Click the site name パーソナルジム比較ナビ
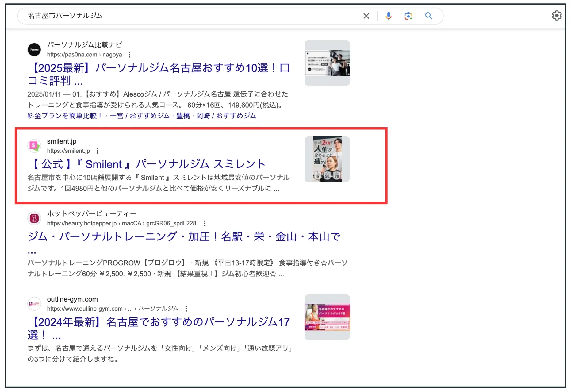This screenshot has height=392, width=571. coord(85,45)
